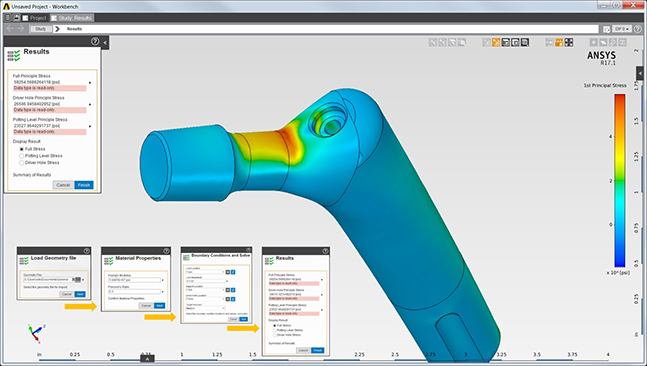Click the four-arrows fit view icon
Screen dimensions: 647x366
[569, 42]
